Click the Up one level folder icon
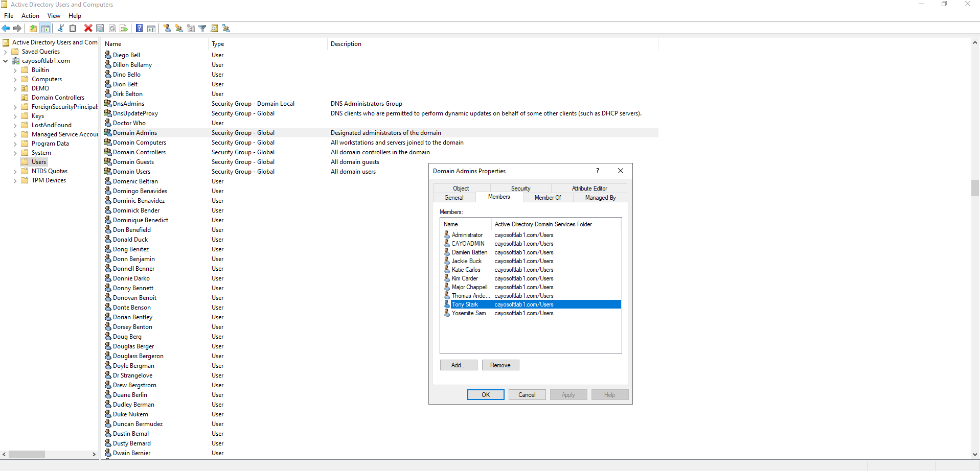Screen dimensions: 980x471 point(33,29)
